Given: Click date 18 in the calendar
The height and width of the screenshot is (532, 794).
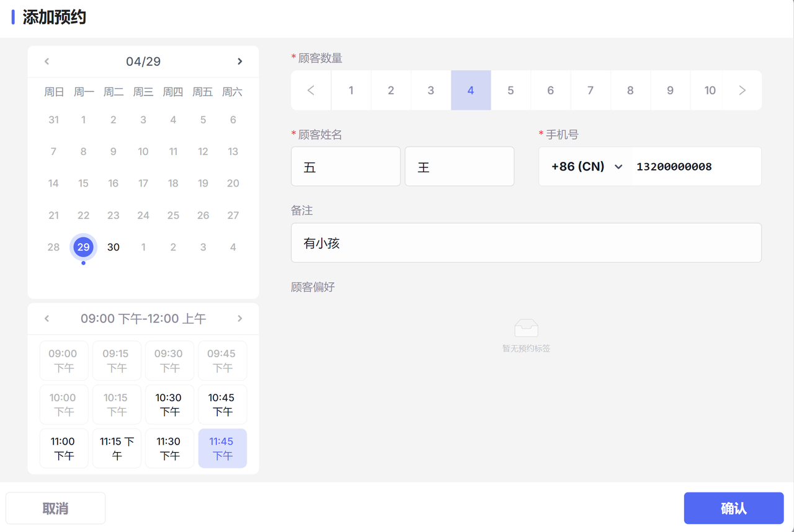Looking at the screenshot, I should coord(173,184).
